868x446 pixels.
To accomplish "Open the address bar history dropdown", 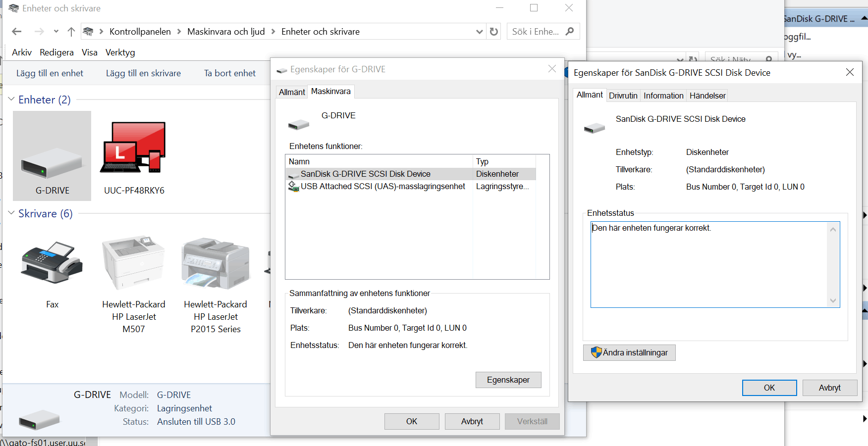I will tap(479, 32).
